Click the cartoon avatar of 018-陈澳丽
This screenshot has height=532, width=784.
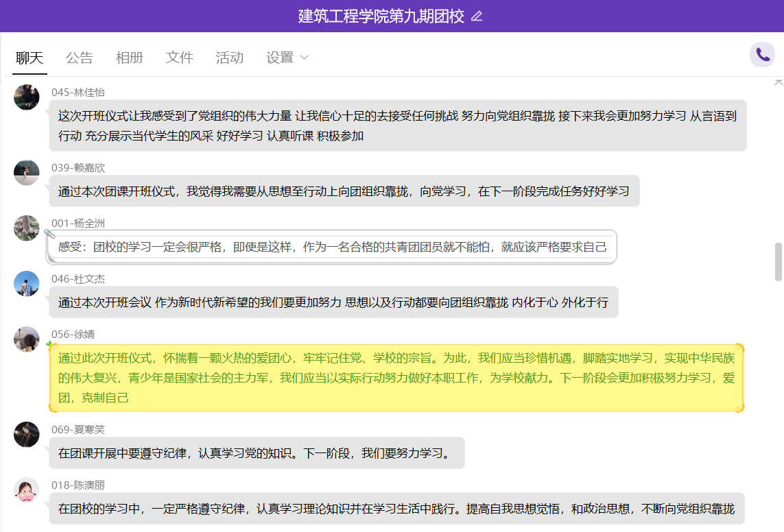[x=27, y=489]
